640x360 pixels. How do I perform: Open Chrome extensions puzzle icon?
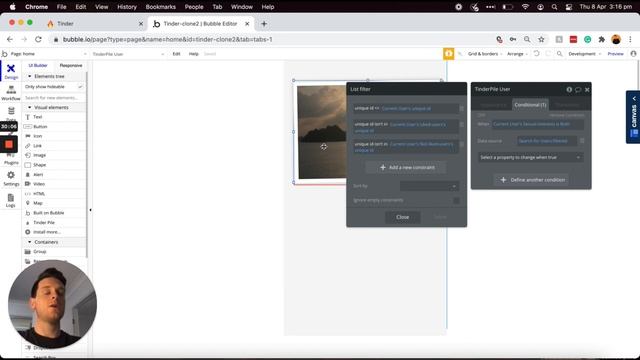coord(602,39)
